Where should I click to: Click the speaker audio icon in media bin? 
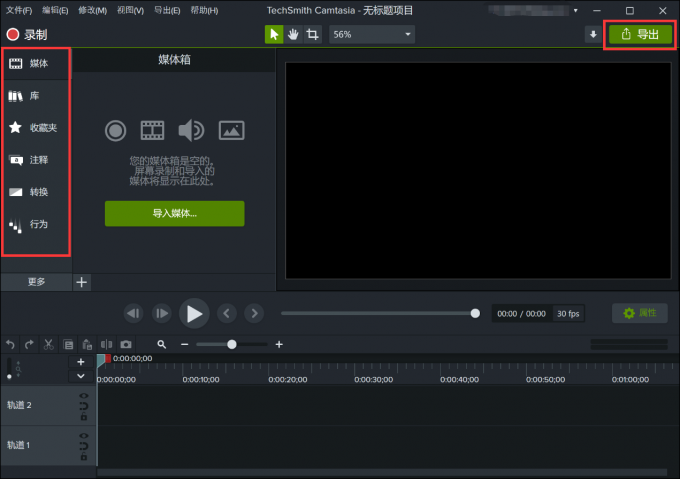click(x=191, y=130)
